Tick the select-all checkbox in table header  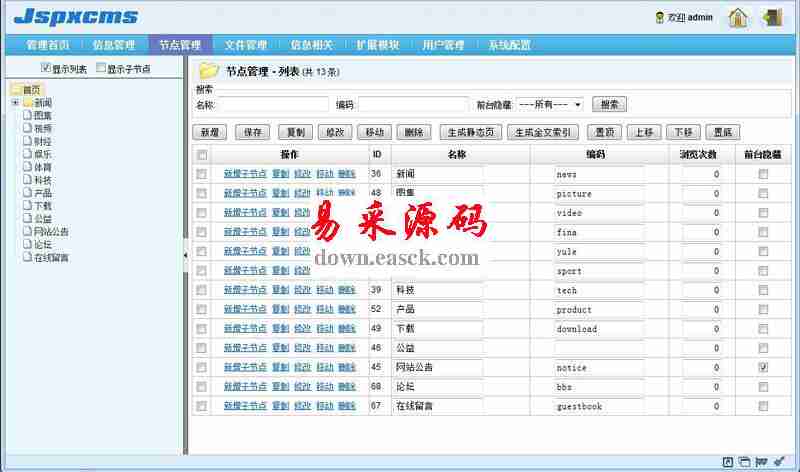click(202, 155)
